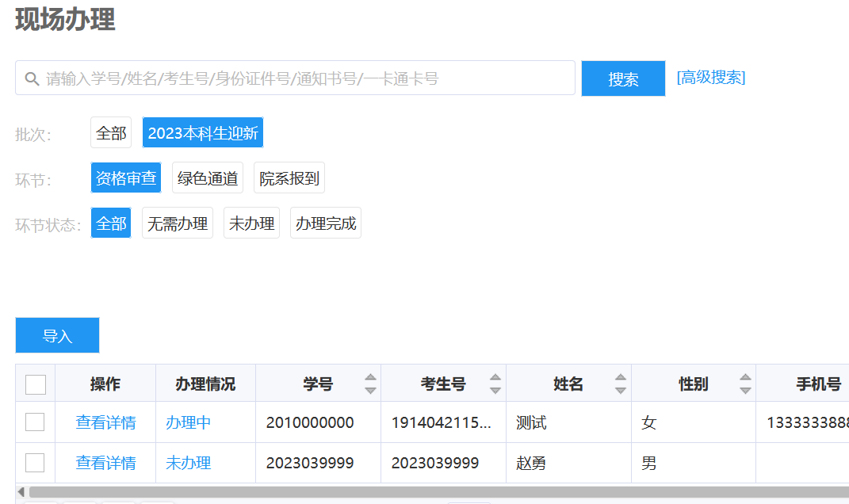The width and height of the screenshot is (849, 504).
Task: Click the horizontal scrollbar left arrow
Action: pos(21,491)
